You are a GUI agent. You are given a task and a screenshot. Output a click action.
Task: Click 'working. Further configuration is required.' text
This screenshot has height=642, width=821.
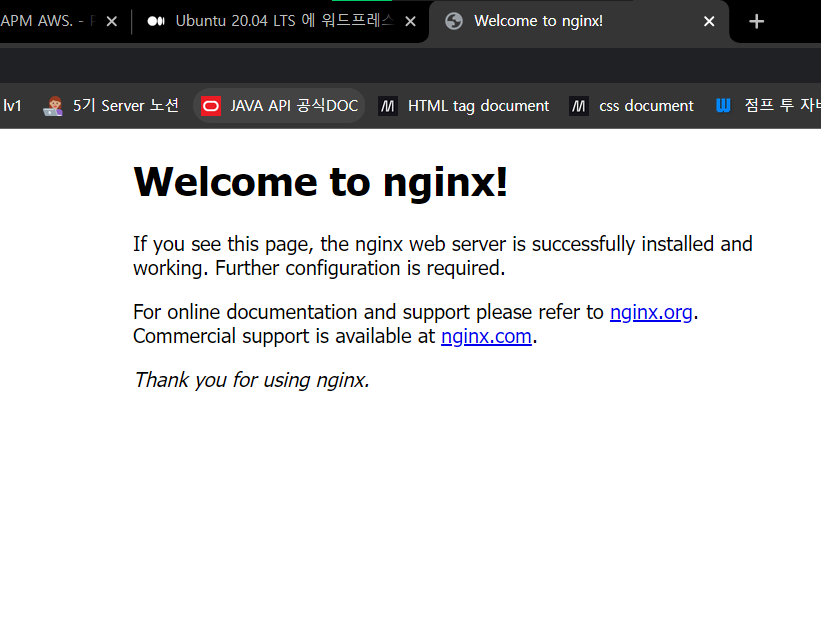(x=319, y=268)
